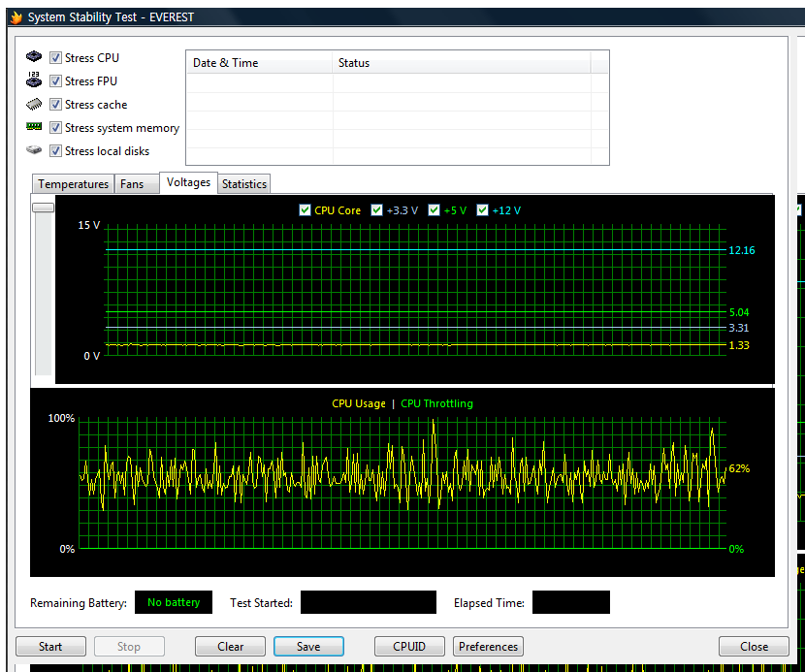Click the Date & Time column header

coord(259,63)
